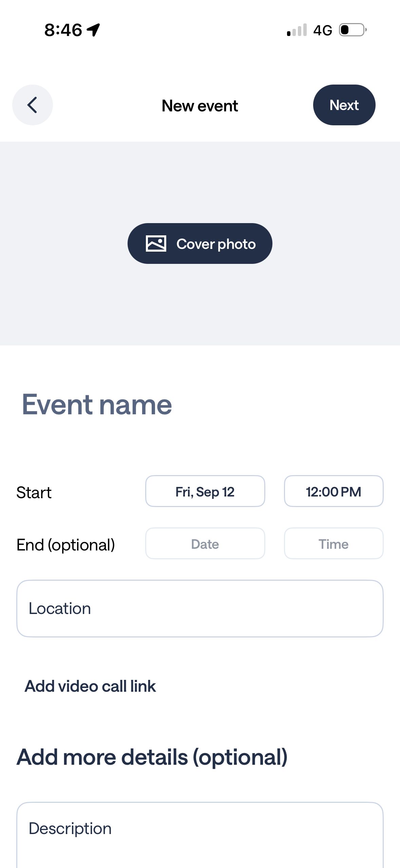Open the 12:00 PM start time picker
This screenshot has height=868, width=400.
tap(334, 491)
